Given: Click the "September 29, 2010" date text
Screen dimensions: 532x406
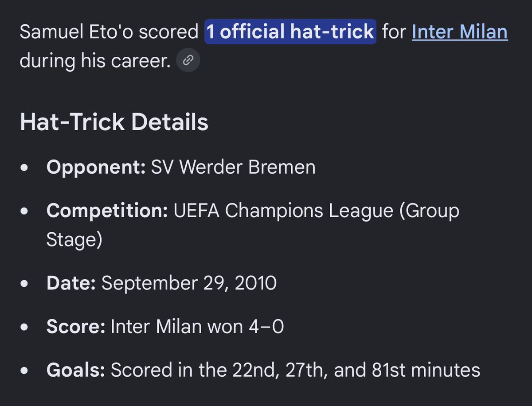Looking at the screenshot, I should click(x=189, y=283).
